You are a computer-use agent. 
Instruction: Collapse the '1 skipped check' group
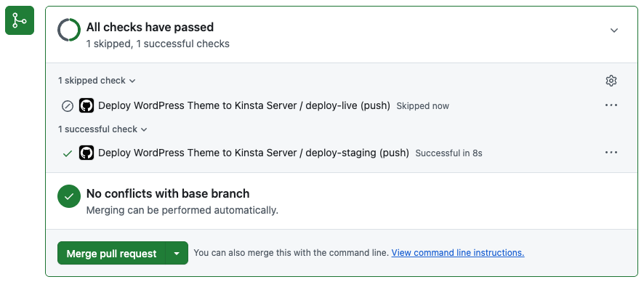click(97, 81)
